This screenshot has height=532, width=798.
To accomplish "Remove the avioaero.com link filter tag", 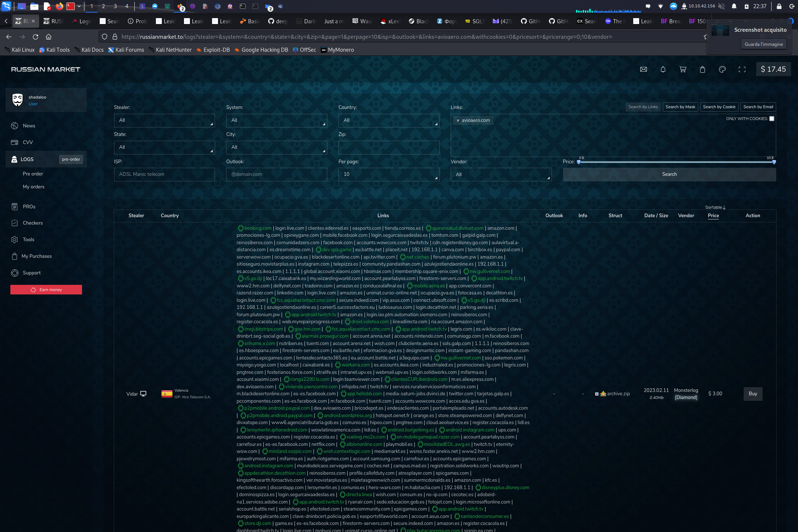I will point(458,120).
